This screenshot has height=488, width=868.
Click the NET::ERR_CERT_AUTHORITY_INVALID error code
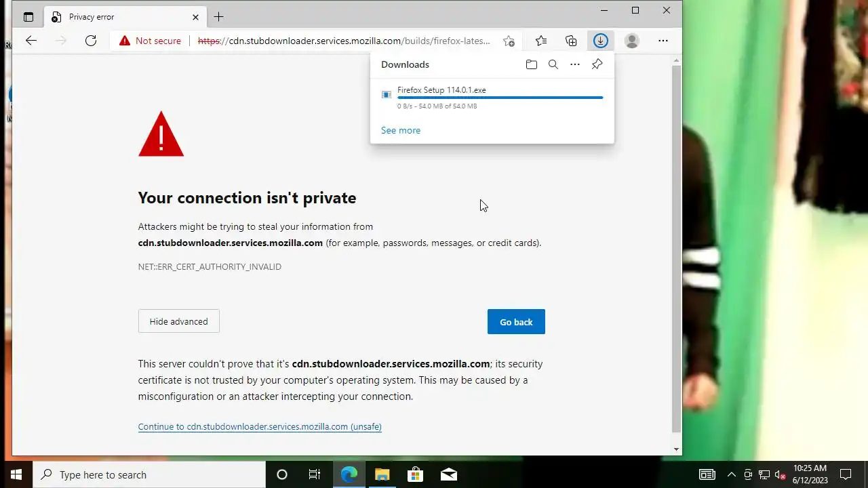click(210, 267)
